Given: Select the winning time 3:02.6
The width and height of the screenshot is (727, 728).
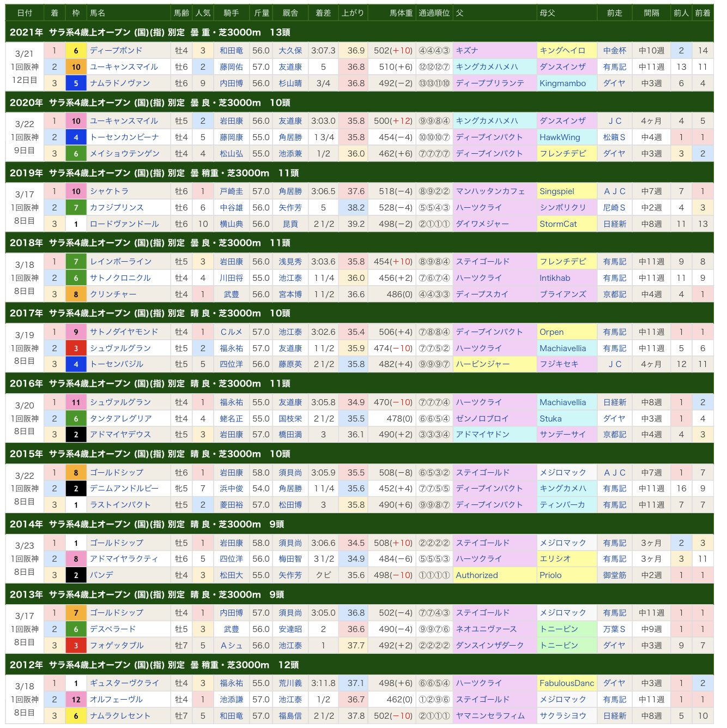Looking at the screenshot, I should [x=323, y=332].
